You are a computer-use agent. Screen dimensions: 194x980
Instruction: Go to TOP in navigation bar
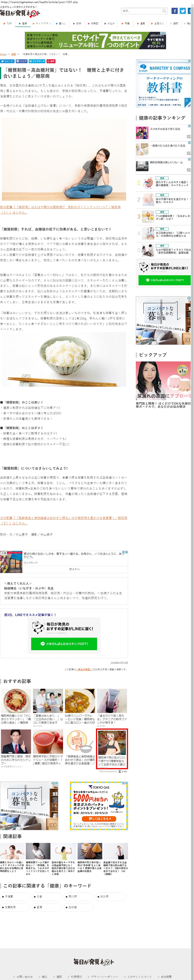coord(8,24)
